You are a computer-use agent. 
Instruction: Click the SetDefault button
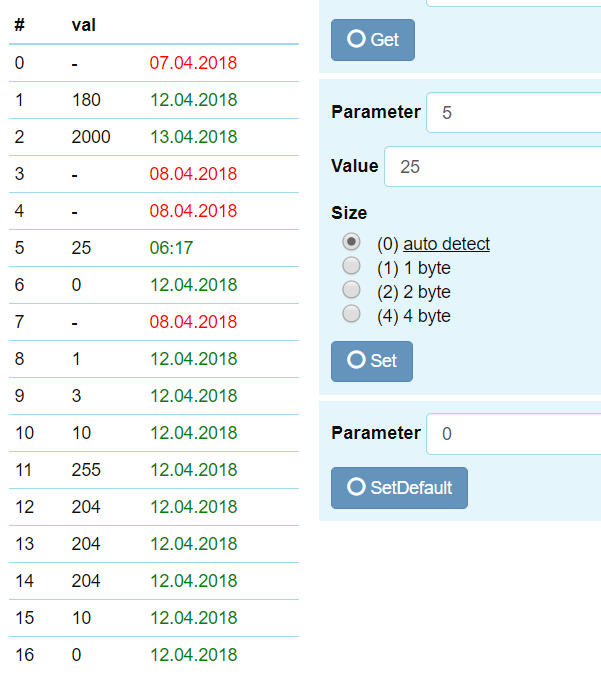pos(399,488)
